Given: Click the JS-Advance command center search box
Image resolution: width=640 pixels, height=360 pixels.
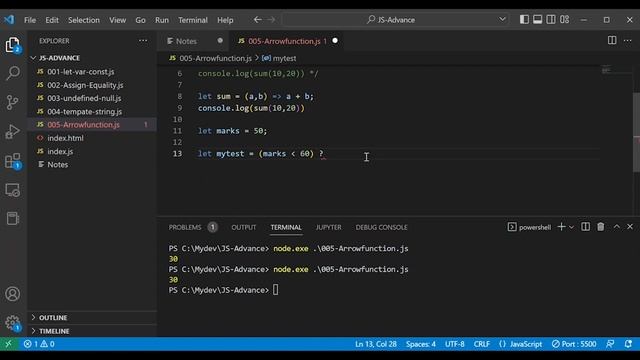Looking at the screenshot, I should [x=396, y=20].
